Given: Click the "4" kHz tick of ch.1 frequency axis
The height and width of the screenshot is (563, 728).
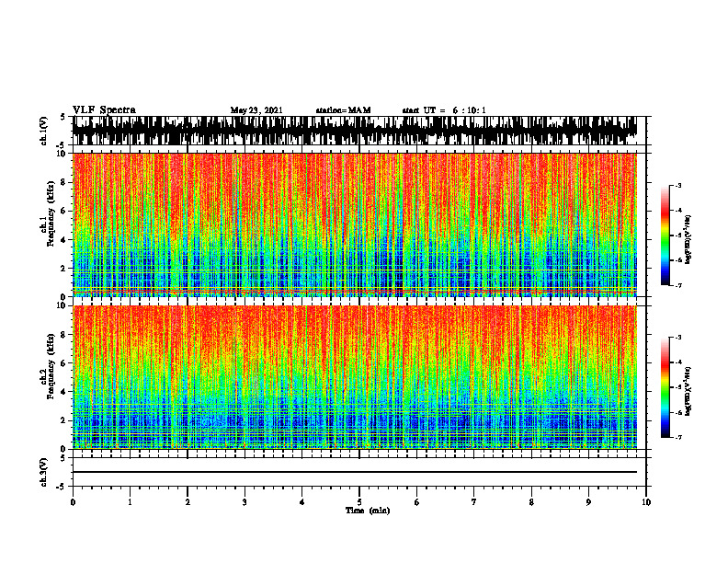Looking at the screenshot, I should 64,240.
